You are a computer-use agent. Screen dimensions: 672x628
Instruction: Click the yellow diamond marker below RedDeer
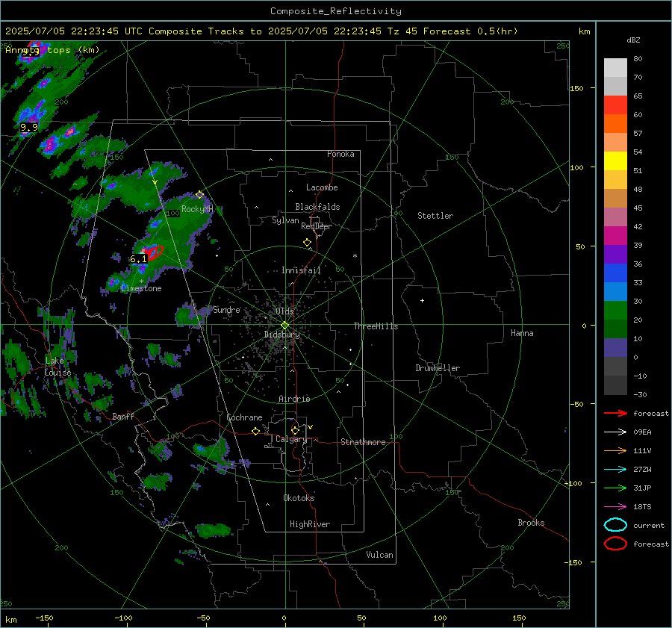(x=307, y=243)
